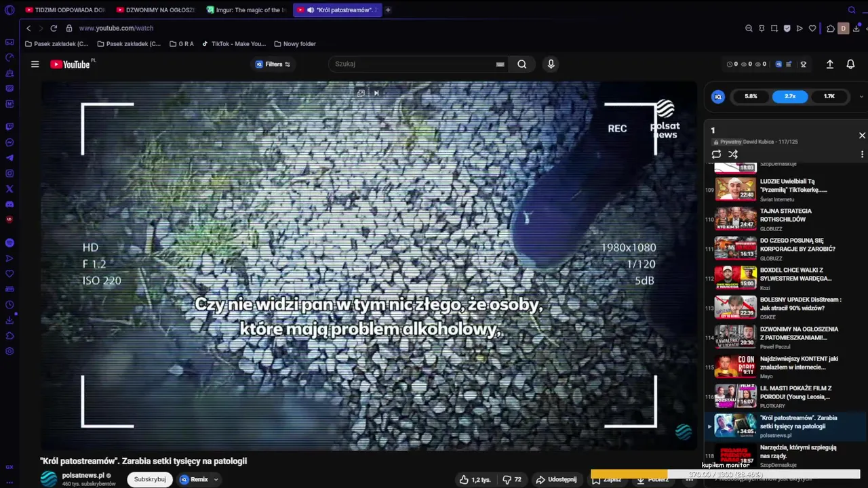Switch to DZWONIMY NA OGŁOSZENIA browser tab
The image size is (868, 488).
coord(156,10)
